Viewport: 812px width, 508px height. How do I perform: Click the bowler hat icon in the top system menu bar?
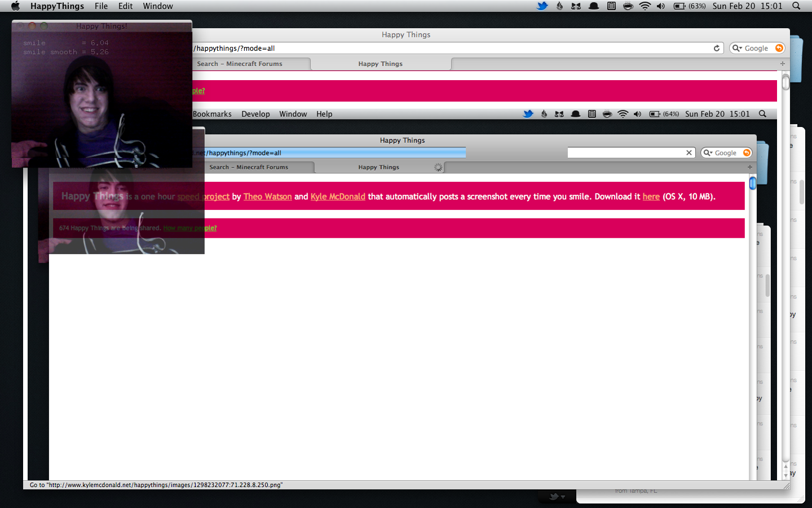[594, 6]
